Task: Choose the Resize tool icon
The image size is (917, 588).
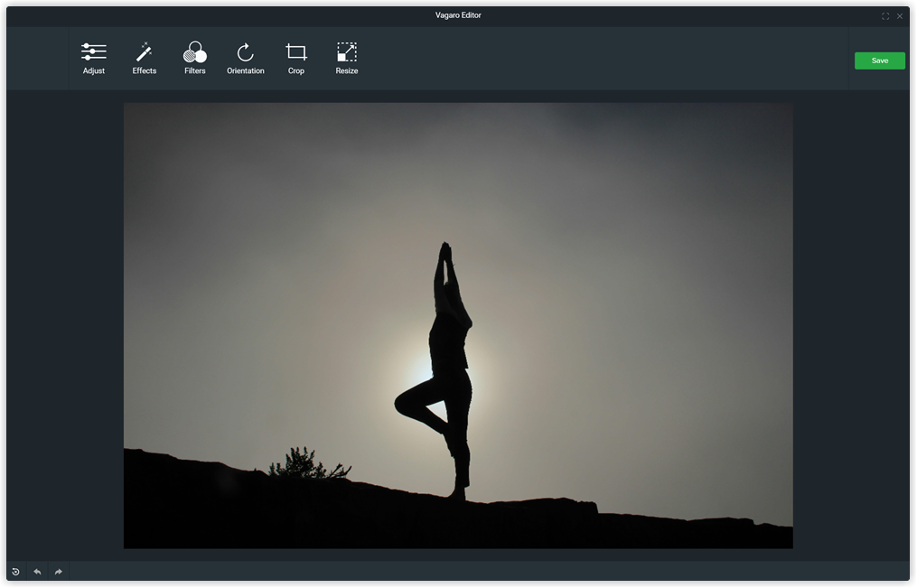Action: [x=347, y=52]
